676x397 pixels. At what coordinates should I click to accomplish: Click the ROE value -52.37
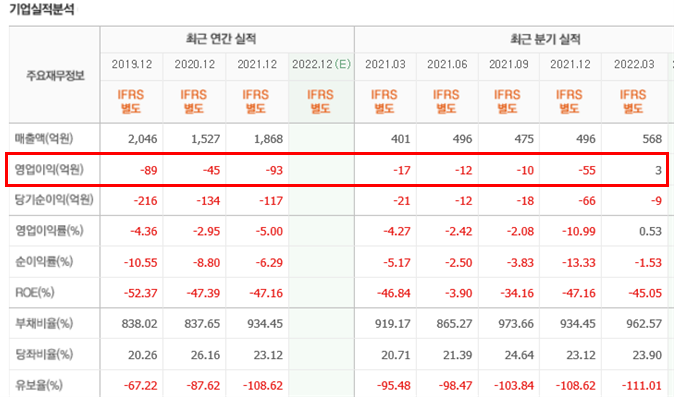[x=141, y=293]
